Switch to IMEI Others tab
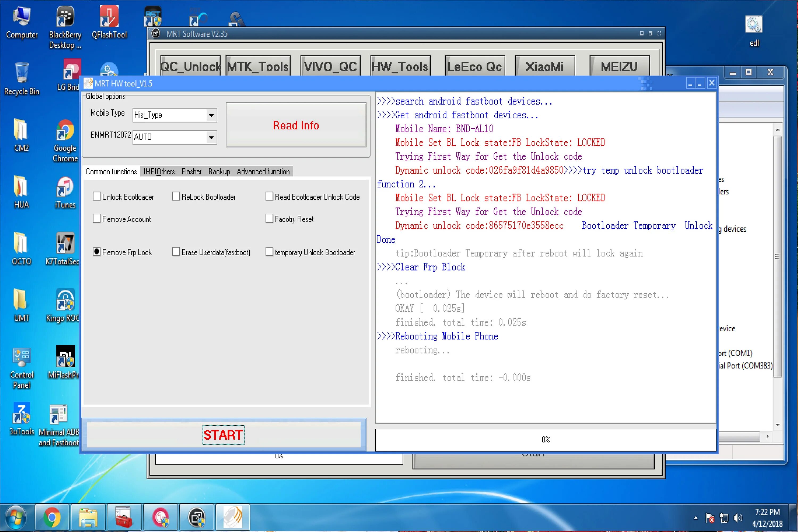The height and width of the screenshot is (532, 798). [x=159, y=171]
